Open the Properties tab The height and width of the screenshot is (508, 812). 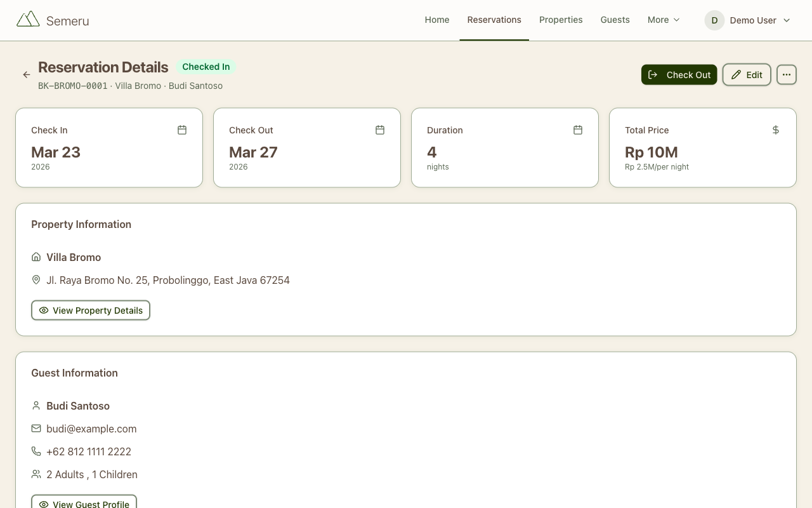(561, 20)
